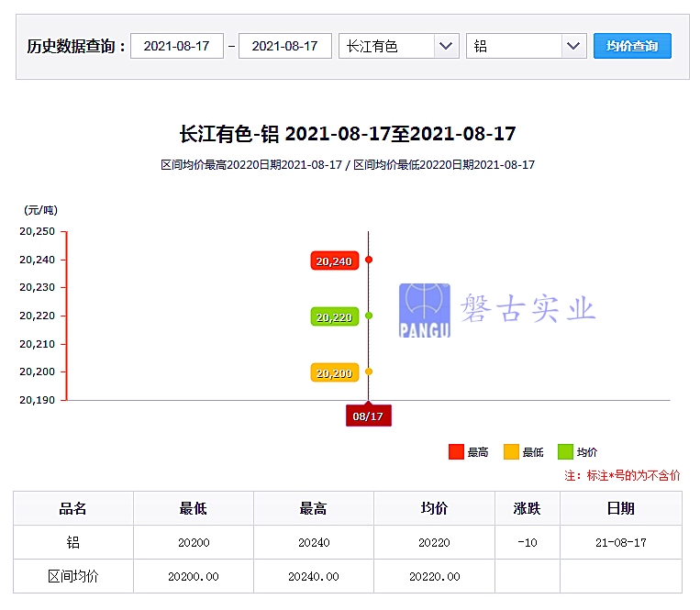Click the 20,190 y-axis label
The height and width of the screenshot is (610, 700).
pyautogui.click(x=37, y=400)
